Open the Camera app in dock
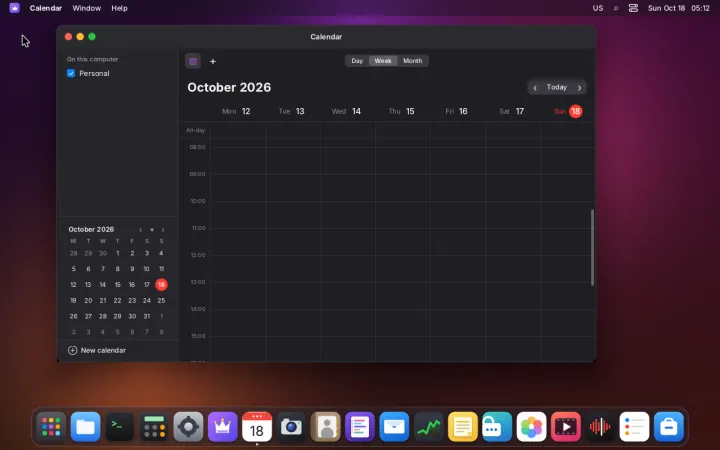This screenshot has width=720, height=450. click(x=291, y=427)
